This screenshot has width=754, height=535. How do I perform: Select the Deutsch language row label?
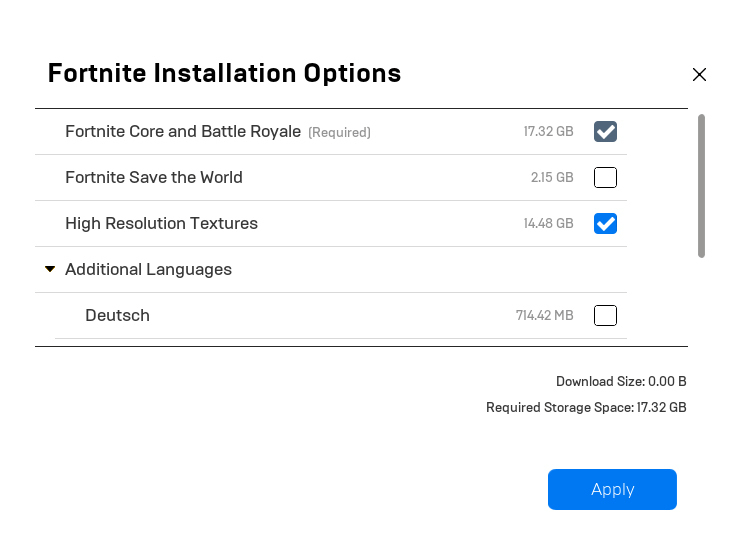[x=117, y=316]
